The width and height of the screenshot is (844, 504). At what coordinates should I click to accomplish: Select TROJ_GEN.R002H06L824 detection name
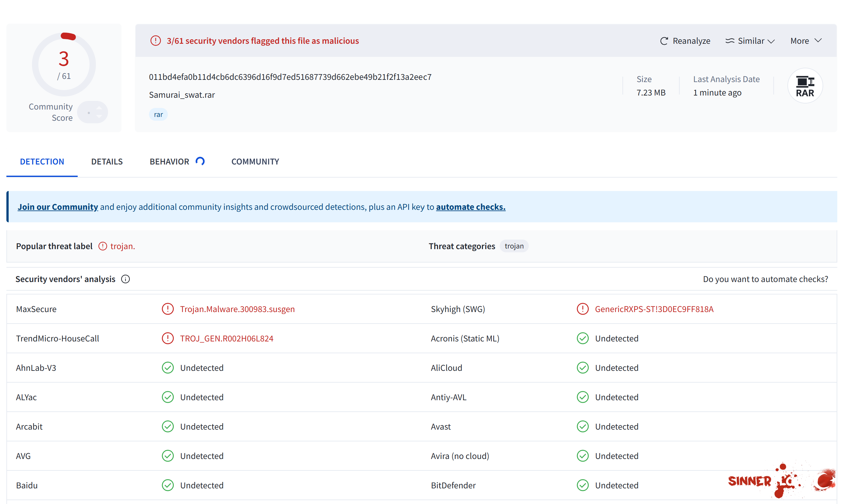click(x=226, y=339)
